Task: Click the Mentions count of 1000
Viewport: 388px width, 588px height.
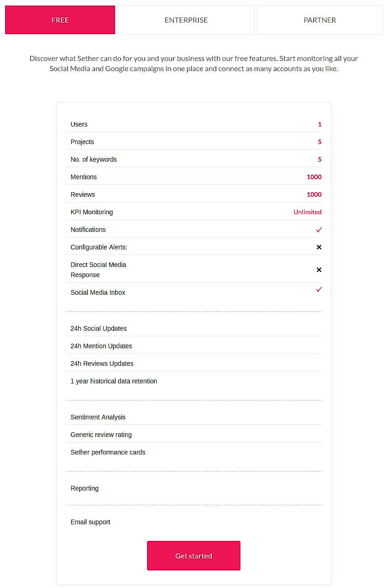Action: (x=314, y=177)
